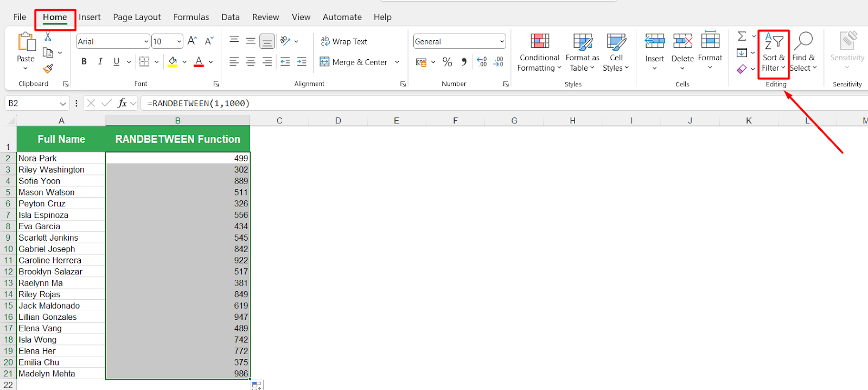
Task: Open Format as Table gallery
Action: [x=583, y=52]
